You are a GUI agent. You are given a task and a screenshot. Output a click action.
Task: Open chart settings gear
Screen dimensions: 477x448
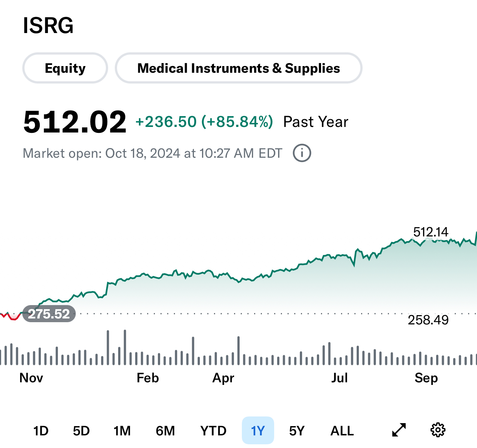(x=438, y=430)
